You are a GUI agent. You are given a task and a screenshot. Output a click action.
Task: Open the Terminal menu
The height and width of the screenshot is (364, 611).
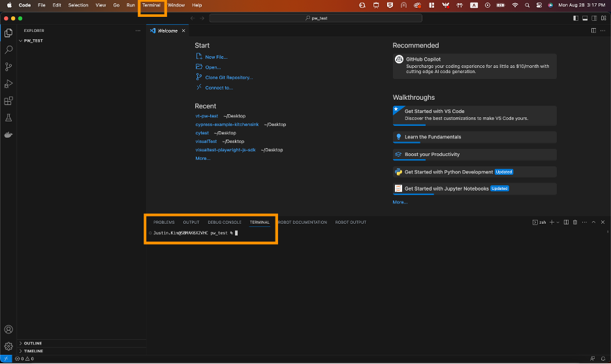point(151,5)
